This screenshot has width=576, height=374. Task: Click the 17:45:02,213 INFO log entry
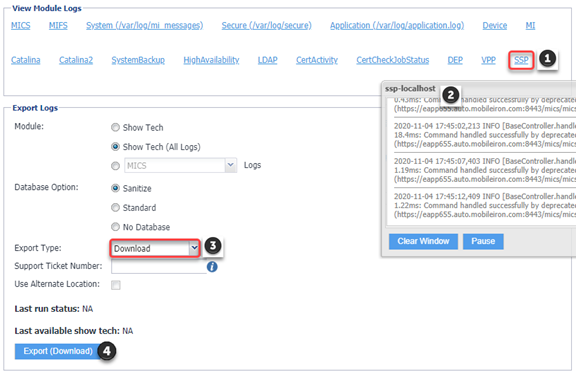pyautogui.click(x=485, y=135)
